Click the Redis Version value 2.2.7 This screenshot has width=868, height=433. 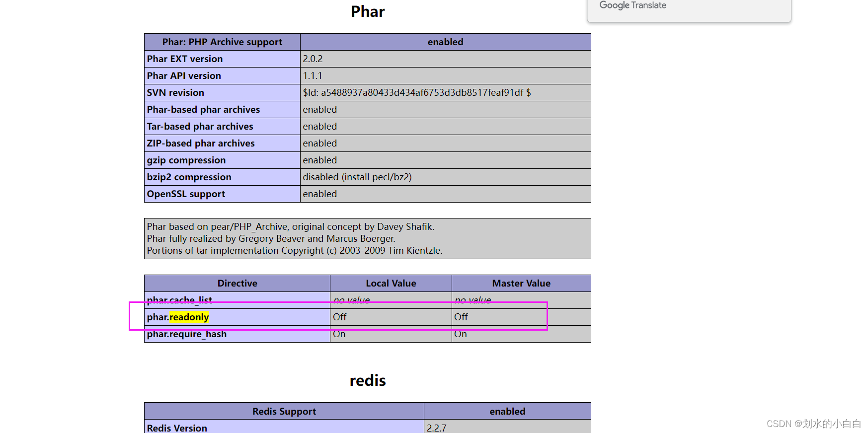click(x=437, y=428)
